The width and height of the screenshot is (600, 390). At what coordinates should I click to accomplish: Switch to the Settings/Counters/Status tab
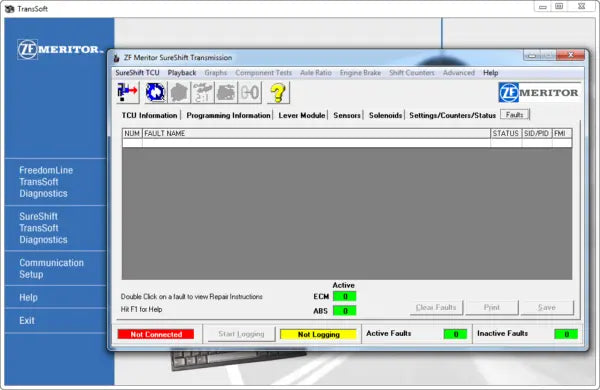[452, 115]
